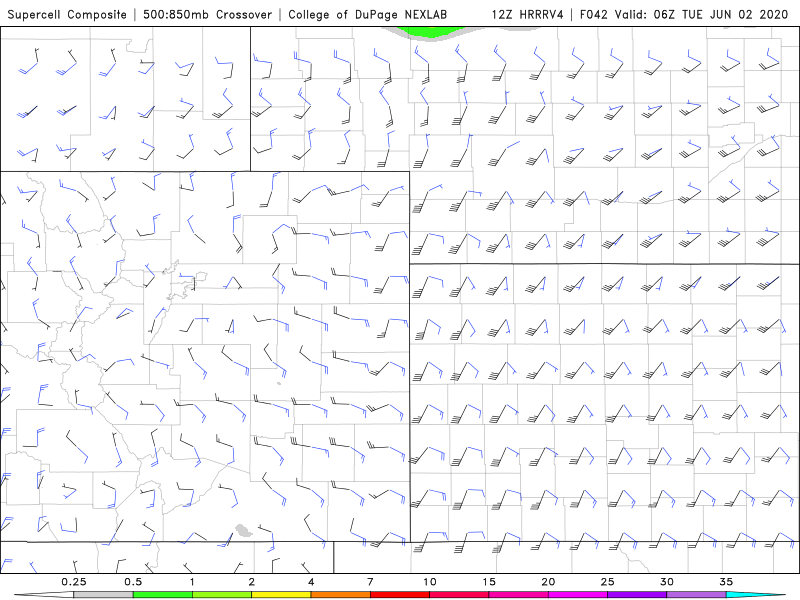Click the gray 0.25-0.5 color bar segment
800x600 pixels.
(x=103, y=595)
